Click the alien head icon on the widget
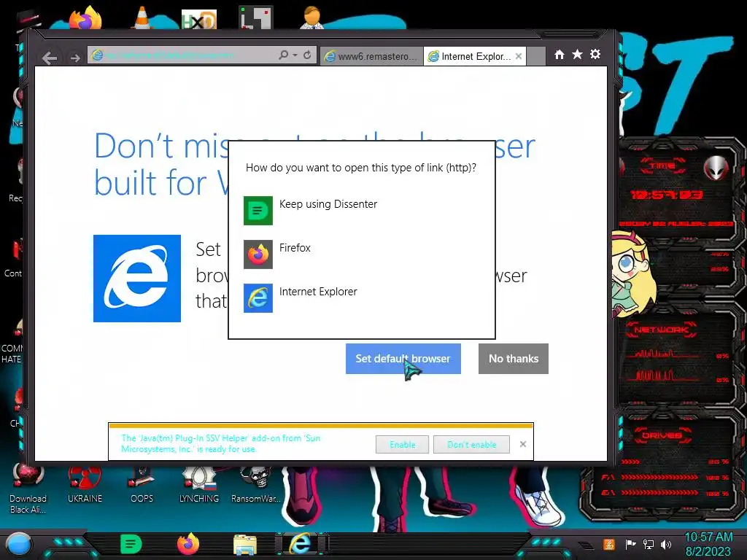 pyautogui.click(x=716, y=168)
